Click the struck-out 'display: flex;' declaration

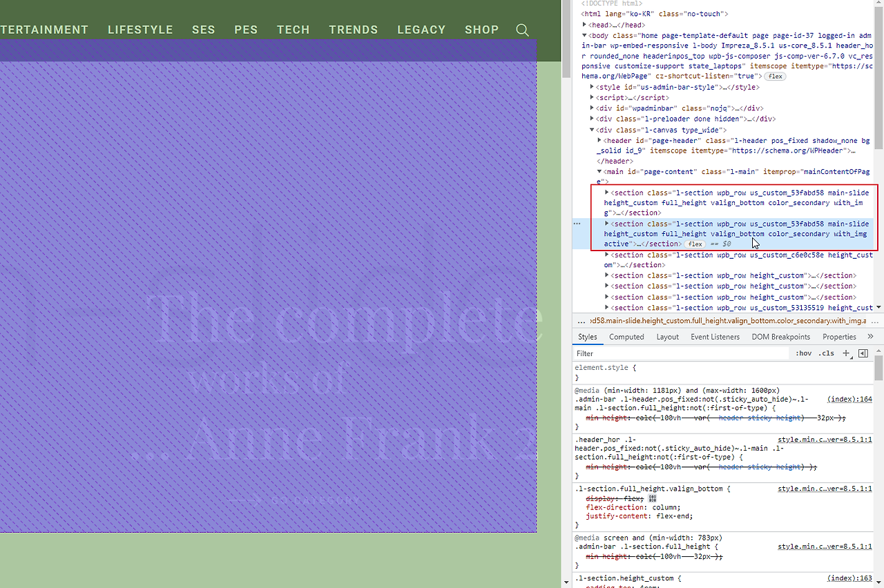click(x=615, y=498)
